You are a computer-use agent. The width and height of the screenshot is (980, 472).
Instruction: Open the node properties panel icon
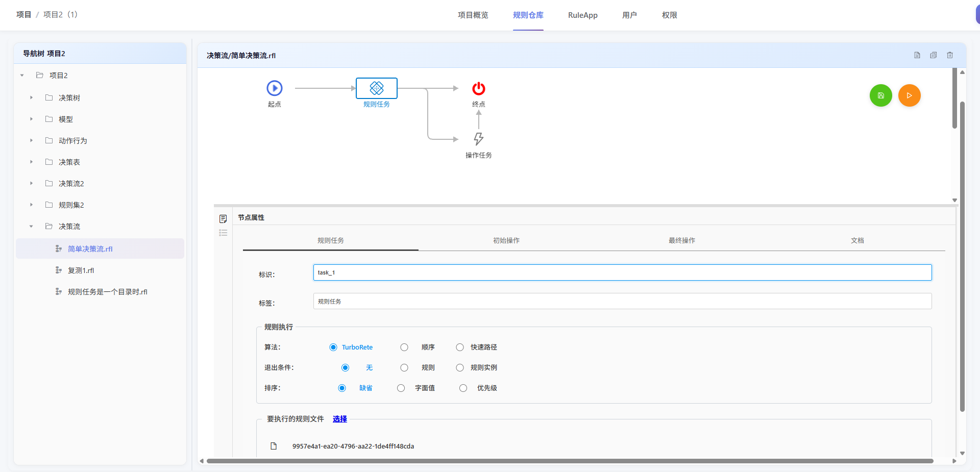pyautogui.click(x=223, y=219)
